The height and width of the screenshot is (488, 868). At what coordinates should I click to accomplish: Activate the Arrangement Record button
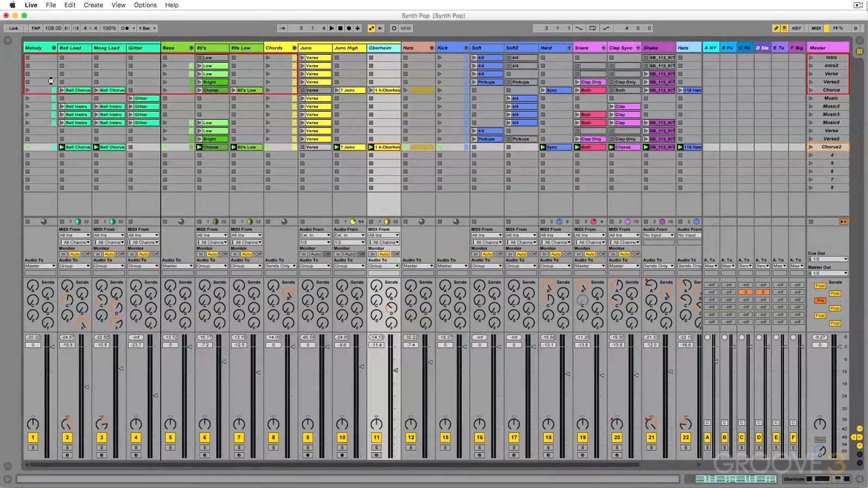(x=349, y=28)
